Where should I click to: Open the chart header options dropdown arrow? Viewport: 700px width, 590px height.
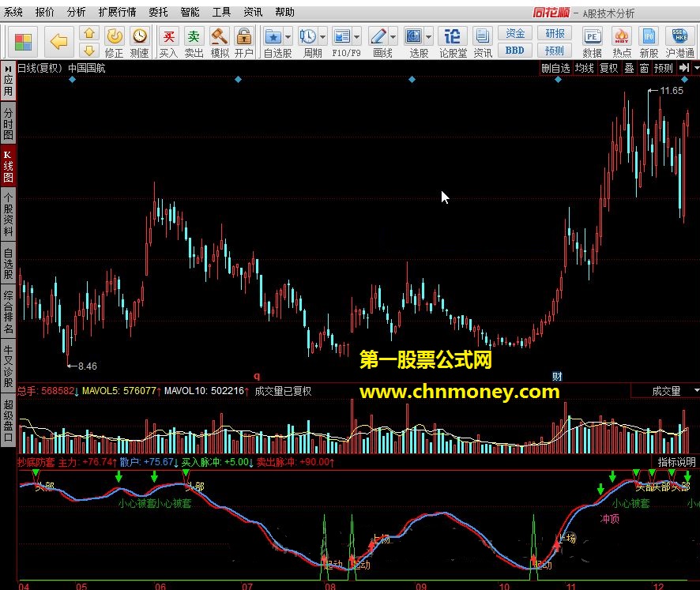[x=696, y=68]
